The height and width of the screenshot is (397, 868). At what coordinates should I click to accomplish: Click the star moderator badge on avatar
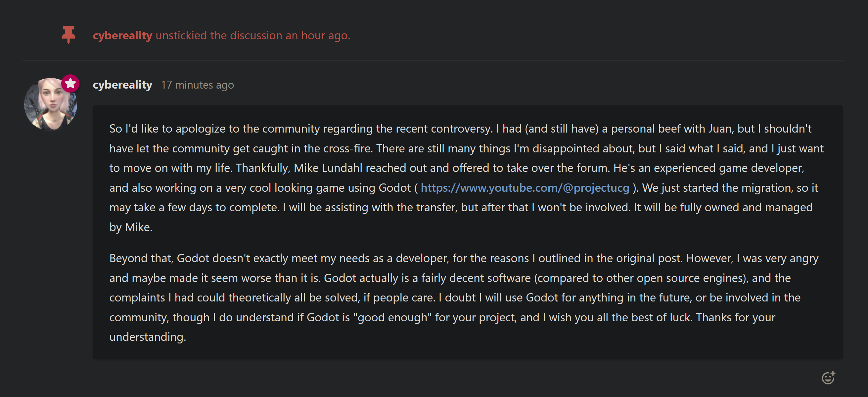point(70,83)
